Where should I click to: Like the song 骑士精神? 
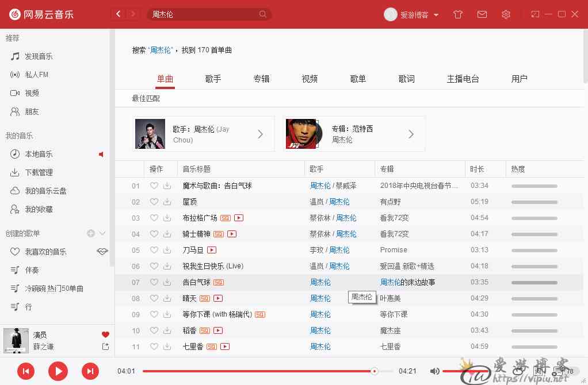(154, 234)
